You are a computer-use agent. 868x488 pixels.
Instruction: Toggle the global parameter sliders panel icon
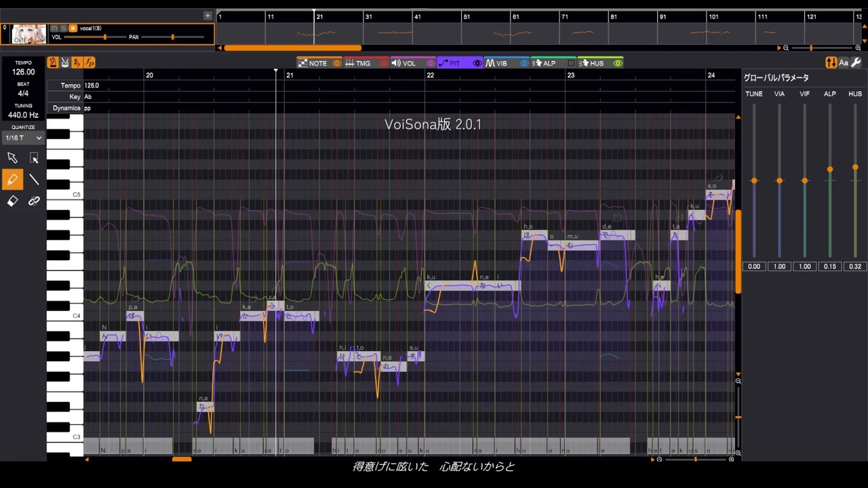[x=831, y=63]
